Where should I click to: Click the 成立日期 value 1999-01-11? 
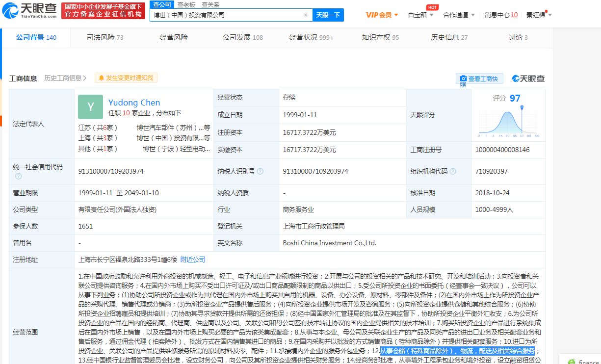(300, 115)
